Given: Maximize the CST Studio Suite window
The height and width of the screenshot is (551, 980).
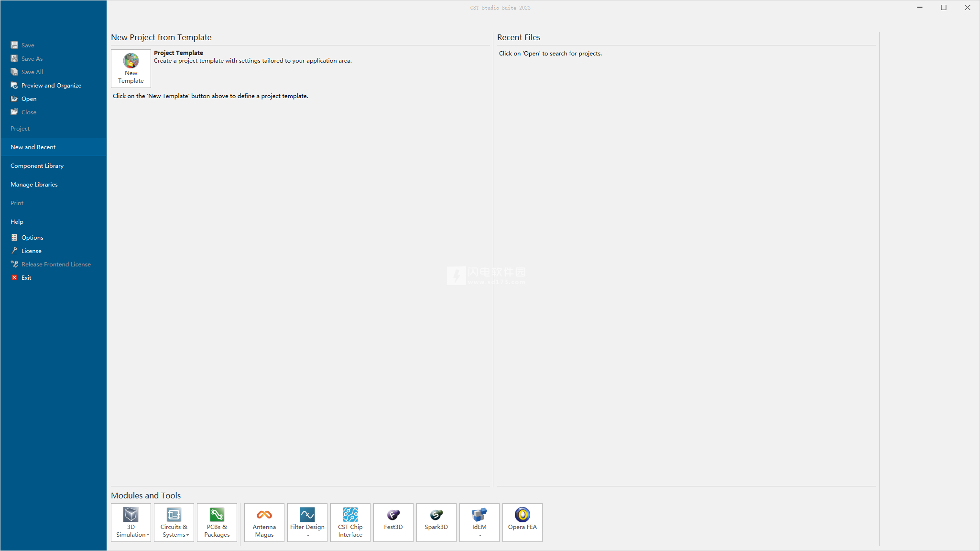Looking at the screenshot, I should pos(944,8).
